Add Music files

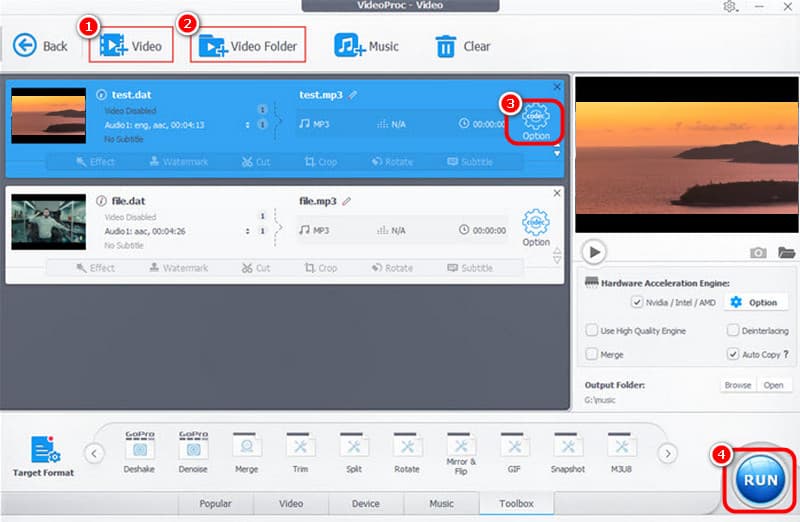[366, 46]
